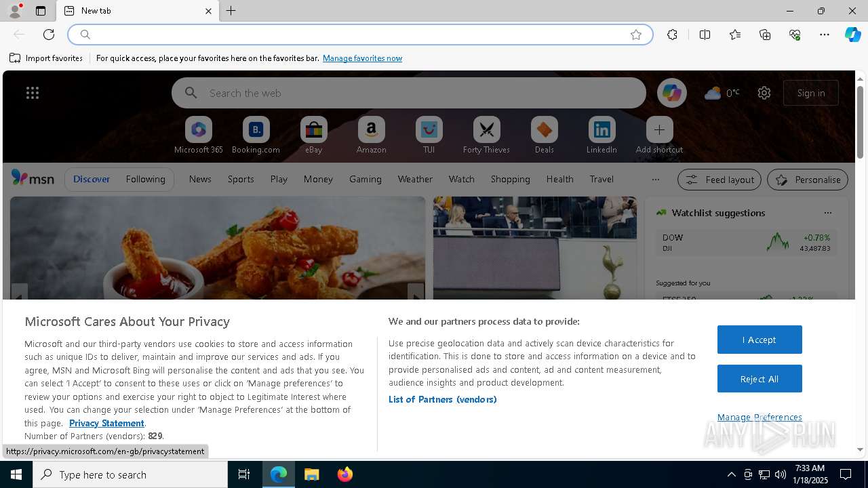Open the stadium story image

(x=535, y=248)
